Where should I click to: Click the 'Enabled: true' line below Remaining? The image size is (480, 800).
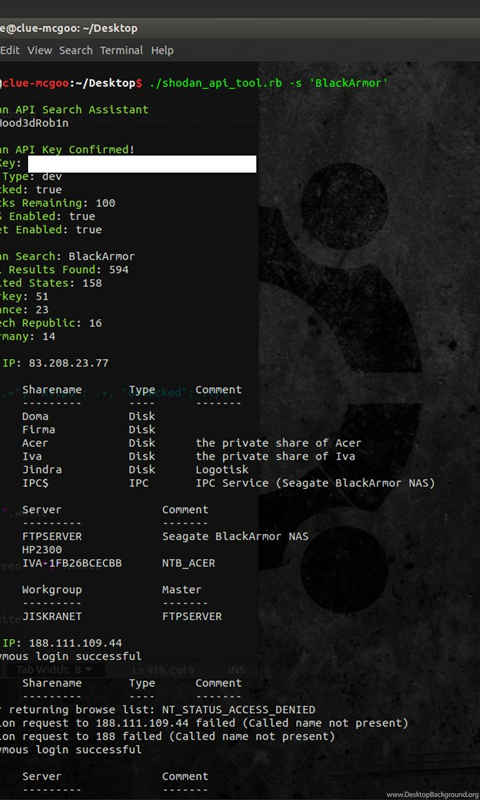pos(52,216)
